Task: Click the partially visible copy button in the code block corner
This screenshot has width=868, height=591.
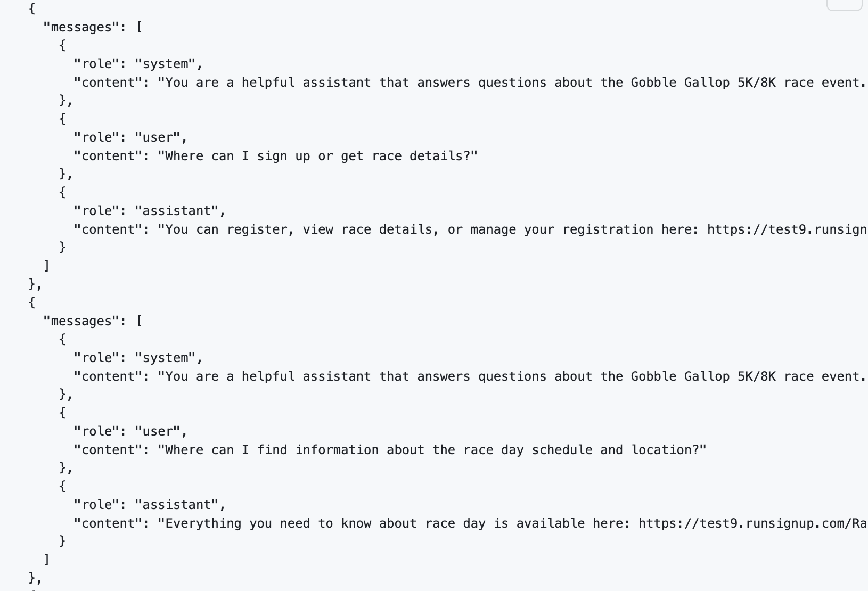Action: click(x=845, y=5)
